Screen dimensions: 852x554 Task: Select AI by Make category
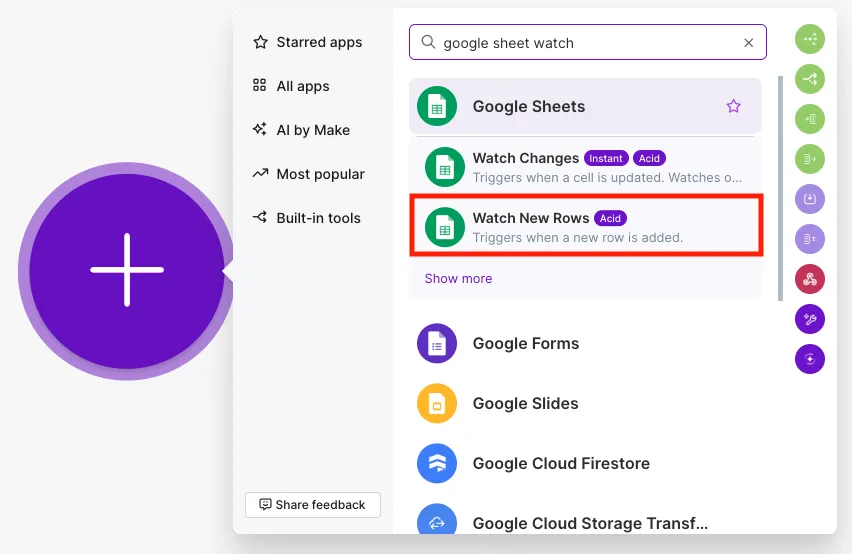(x=301, y=130)
